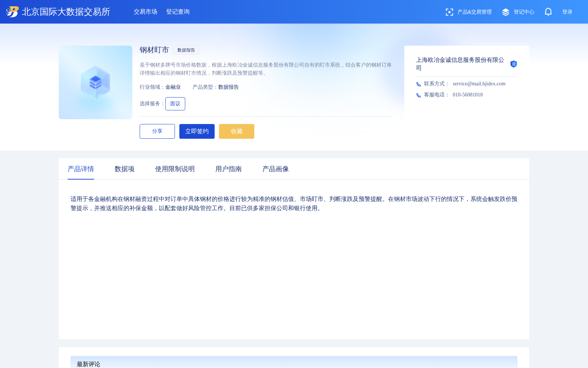This screenshot has height=368, width=588.
Task: Switch to the 产品画像 tab
Action: 276,169
